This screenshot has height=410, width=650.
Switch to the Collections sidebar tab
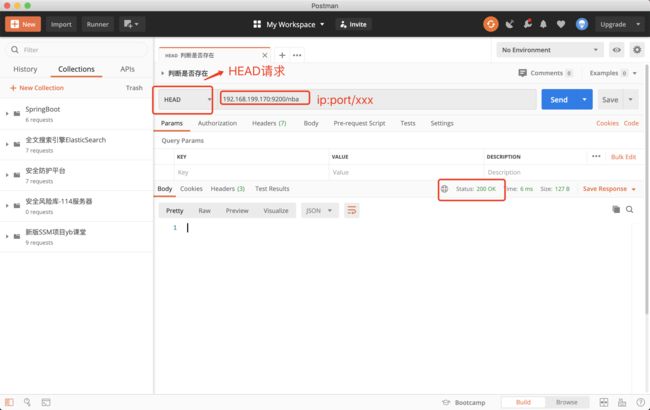click(76, 69)
